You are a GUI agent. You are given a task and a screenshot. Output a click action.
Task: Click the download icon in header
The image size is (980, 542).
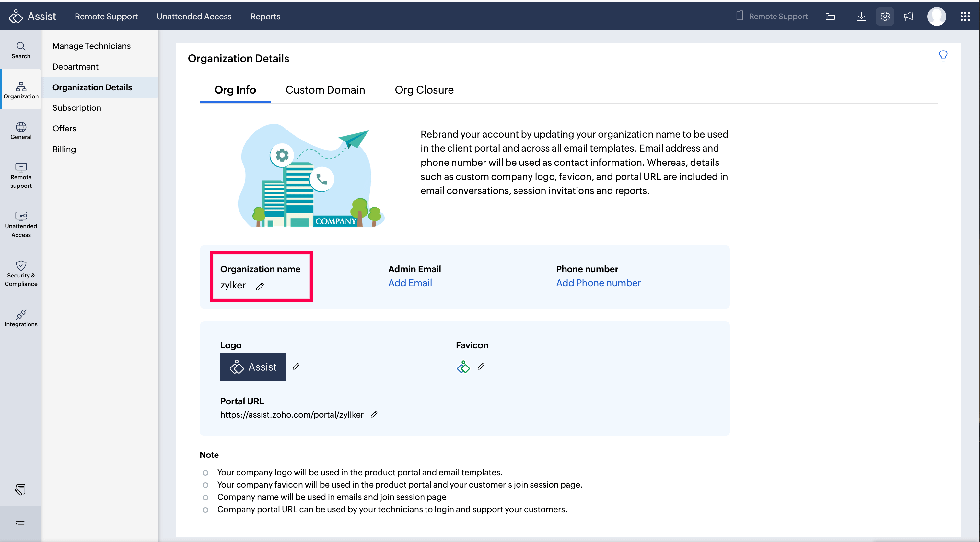(x=861, y=16)
